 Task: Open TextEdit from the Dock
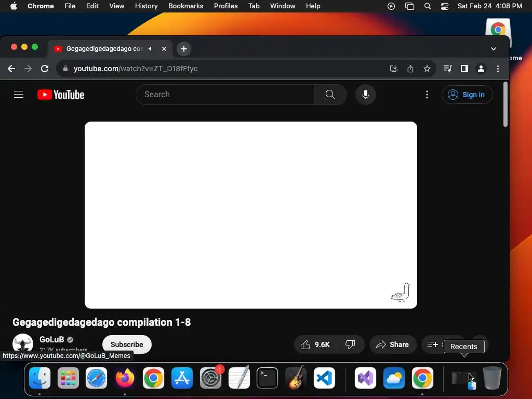(x=239, y=378)
